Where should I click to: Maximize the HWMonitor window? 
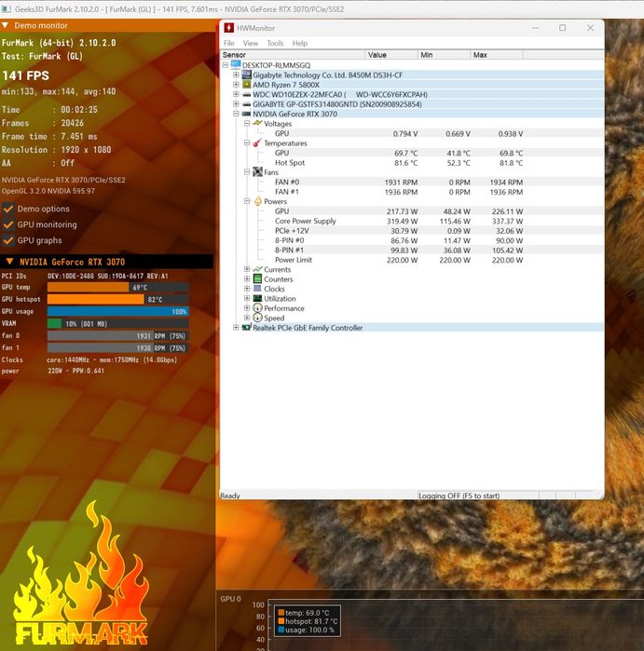[562, 28]
